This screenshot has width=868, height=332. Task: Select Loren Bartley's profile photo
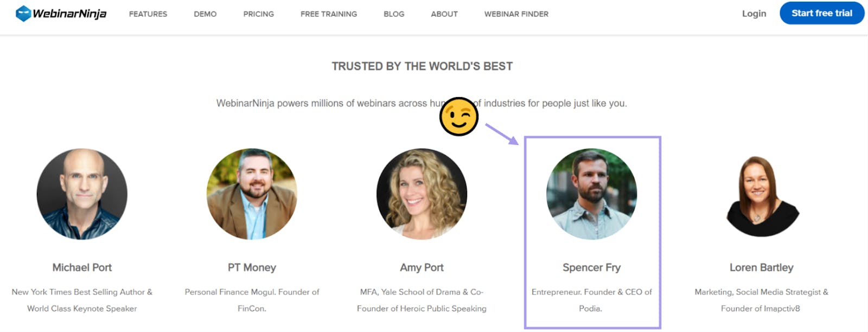click(x=762, y=196)
